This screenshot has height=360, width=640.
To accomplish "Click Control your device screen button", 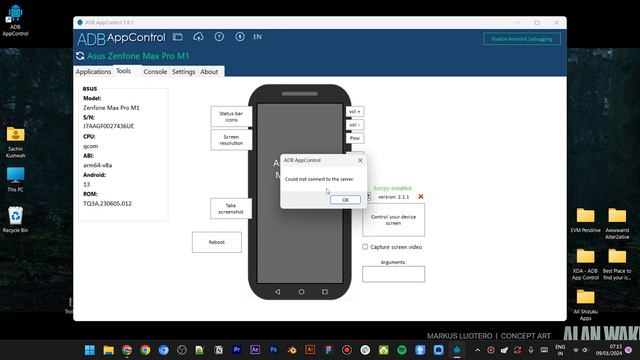I will click(x=393, y=220).
